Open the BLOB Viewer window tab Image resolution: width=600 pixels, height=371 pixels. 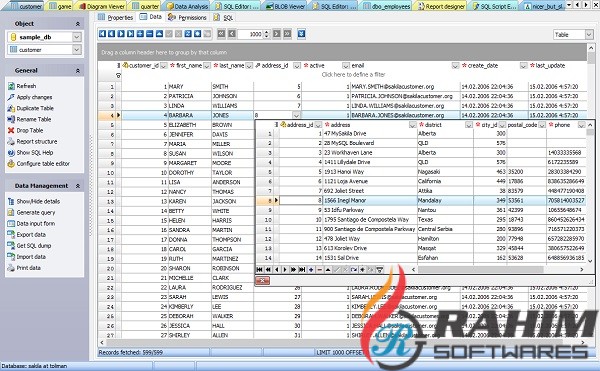click(x=285, y=6)
